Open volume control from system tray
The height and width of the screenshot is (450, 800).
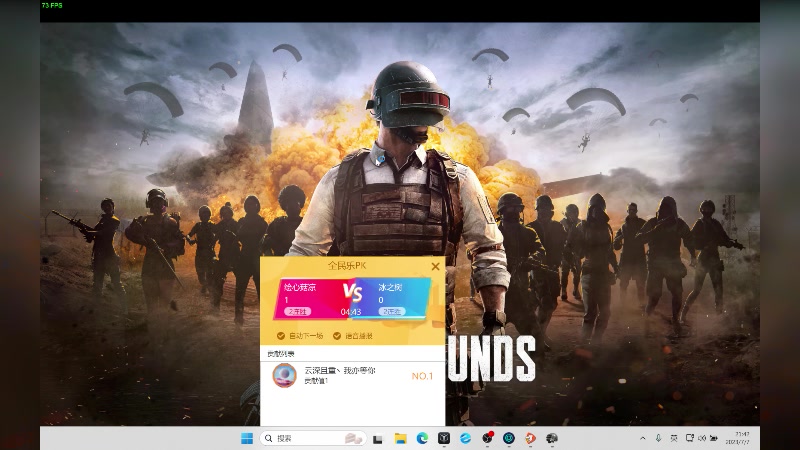click(702, 438)
